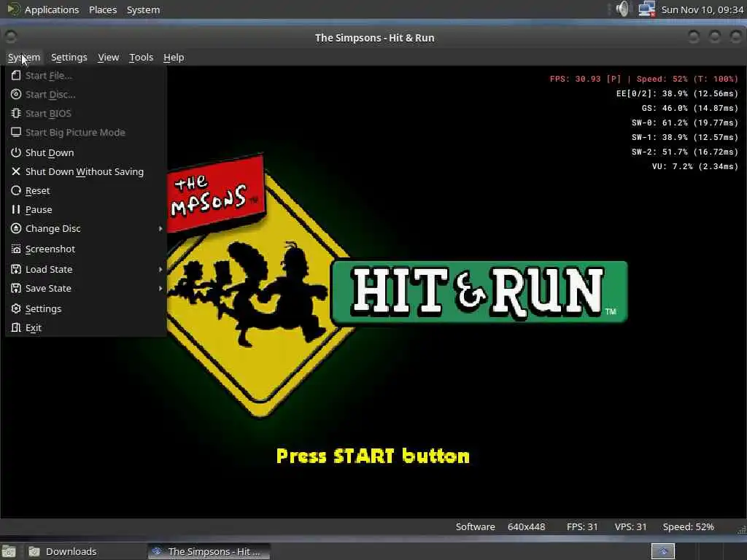Close the open System menu in menu bar
Image resolution: width=747 pixels, height=560 pixels.
(24, 57)
